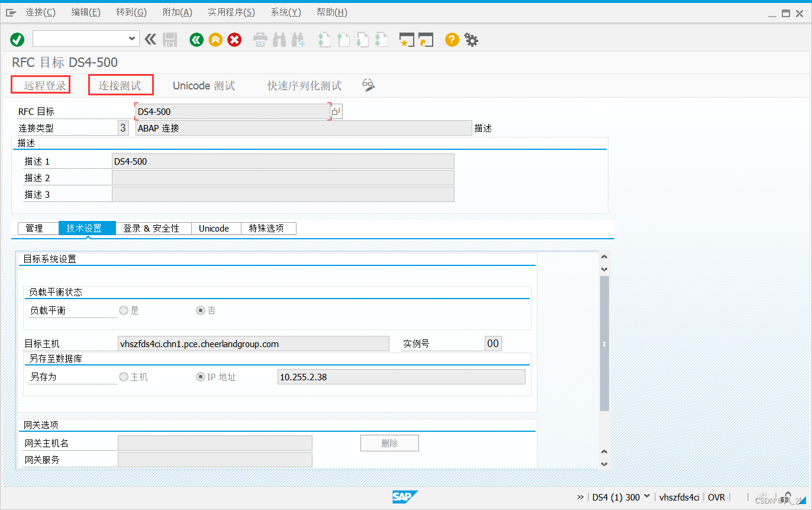Click the Find binoculars icon
This screenshot has height=510, width=812.
279,40
